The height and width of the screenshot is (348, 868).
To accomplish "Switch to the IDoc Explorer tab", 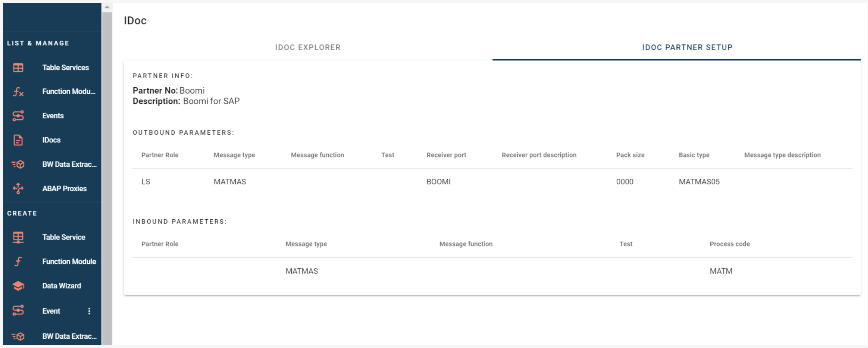I will [x=308, y=48].
